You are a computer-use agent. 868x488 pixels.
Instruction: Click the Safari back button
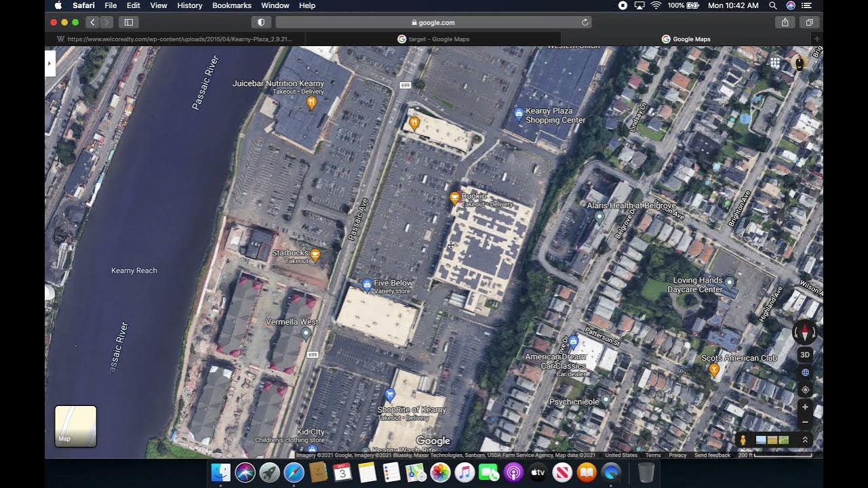click(92, 22)
